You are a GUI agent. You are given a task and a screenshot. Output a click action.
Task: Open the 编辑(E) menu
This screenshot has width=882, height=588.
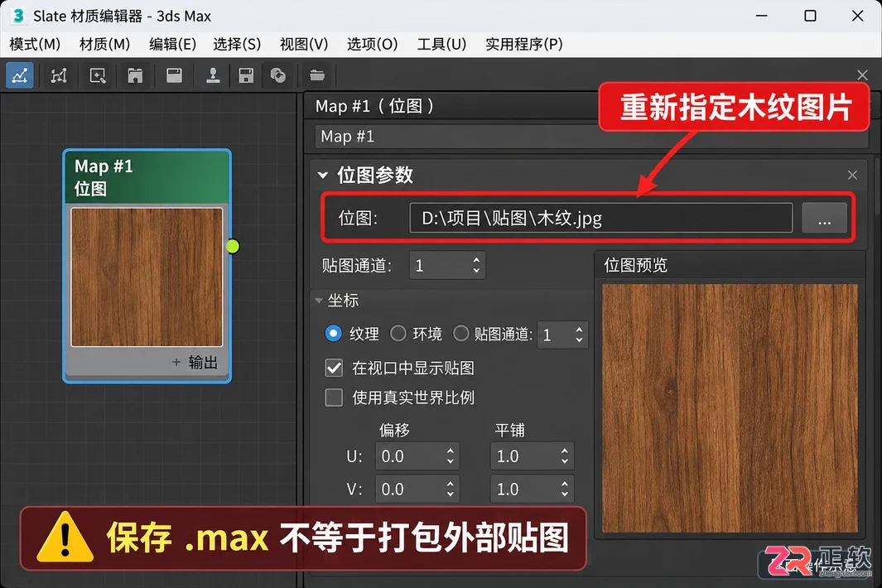click(x=173, y=44)
